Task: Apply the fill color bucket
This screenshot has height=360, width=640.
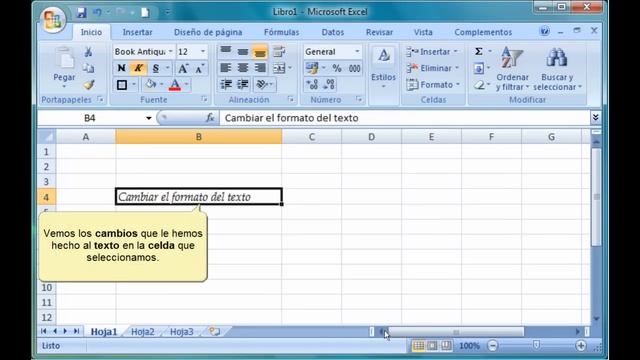Action: [x=150, y=84]
